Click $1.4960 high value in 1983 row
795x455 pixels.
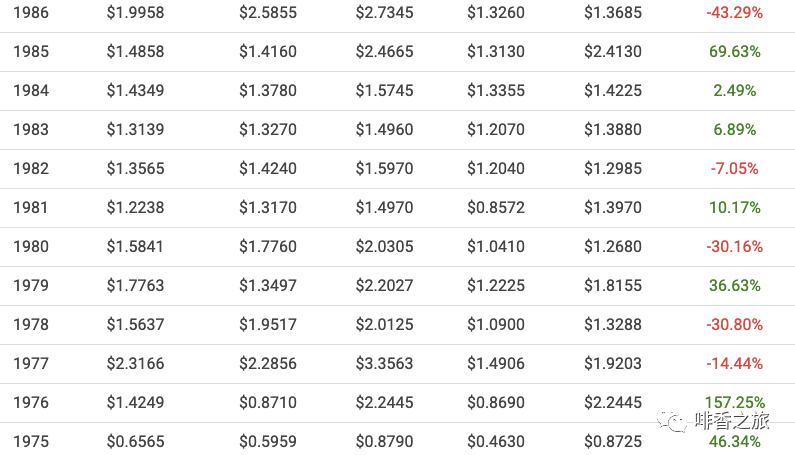tap(384, 130)
